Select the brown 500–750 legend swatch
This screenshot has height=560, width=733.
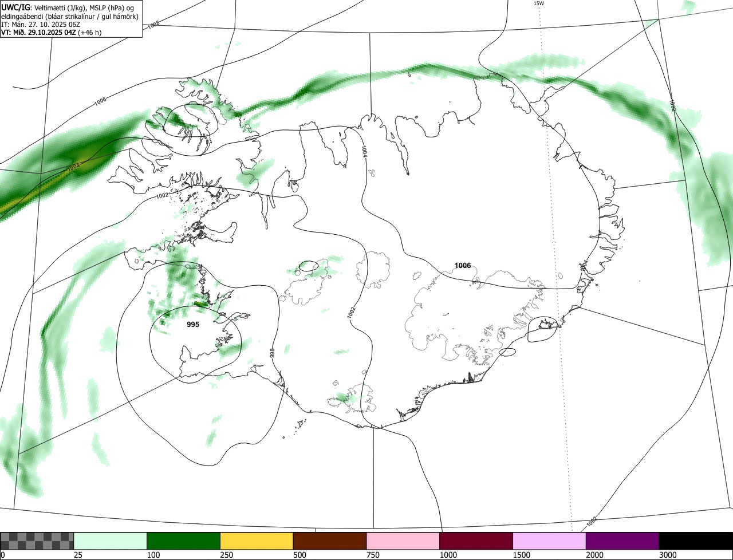tap(330, 541)
